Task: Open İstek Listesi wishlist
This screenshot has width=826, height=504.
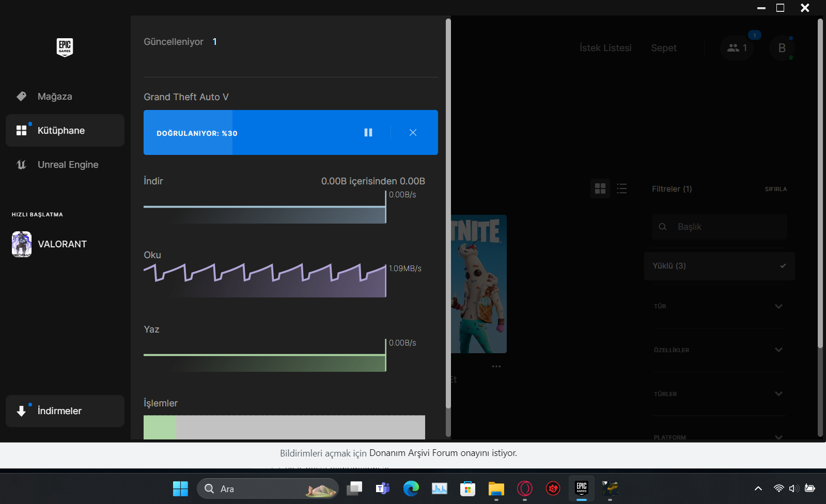Action: tap(605, 48)
